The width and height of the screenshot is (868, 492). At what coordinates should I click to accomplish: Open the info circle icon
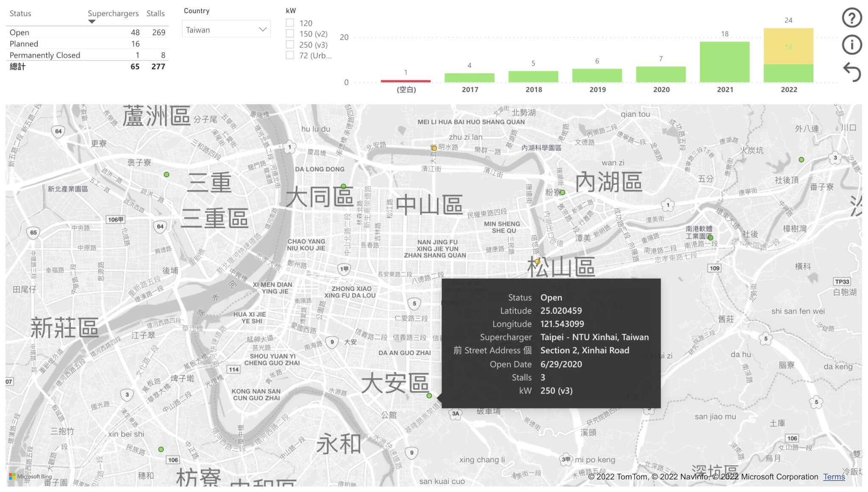click(851, 45)
